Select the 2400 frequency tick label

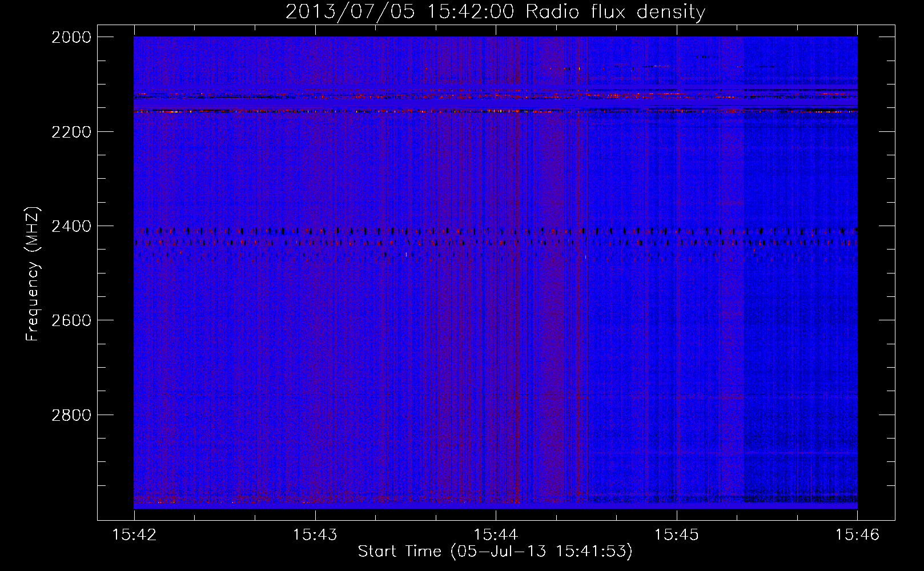[71, 226]
